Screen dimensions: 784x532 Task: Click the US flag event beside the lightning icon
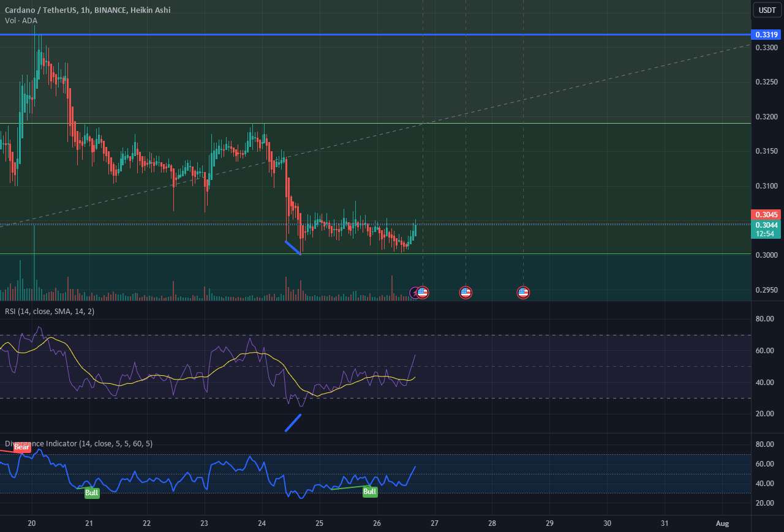point(423,293)
